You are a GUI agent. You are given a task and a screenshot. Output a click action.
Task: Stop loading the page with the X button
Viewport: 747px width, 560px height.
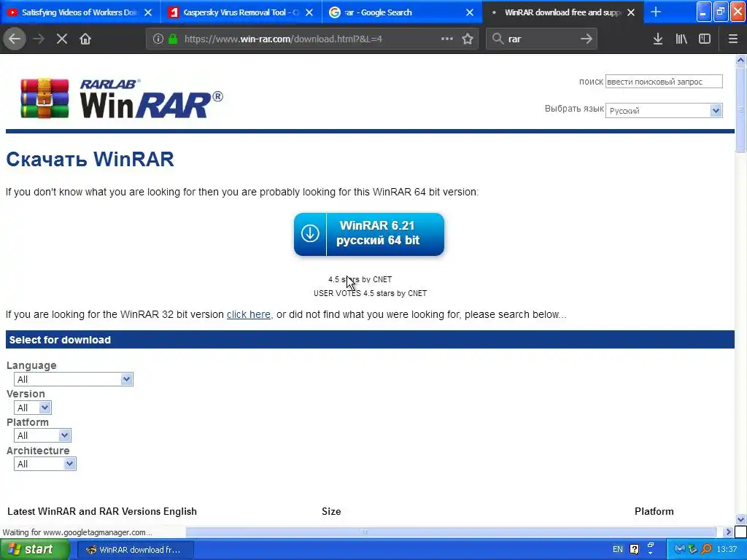click(62, 39)
